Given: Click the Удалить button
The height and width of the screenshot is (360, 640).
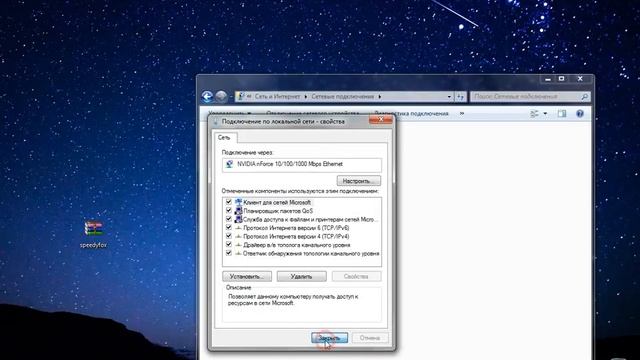Looking at the screenshot, I should point(302,276).
